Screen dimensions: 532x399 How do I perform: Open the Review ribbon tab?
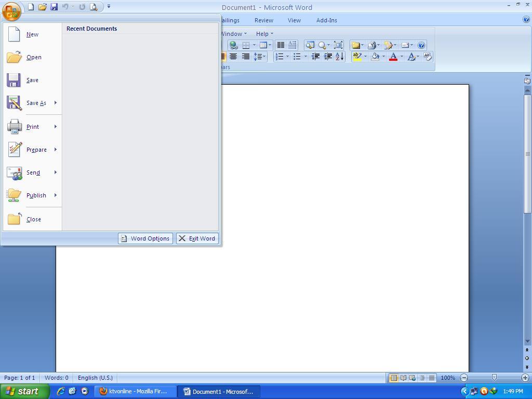point(263,20)
